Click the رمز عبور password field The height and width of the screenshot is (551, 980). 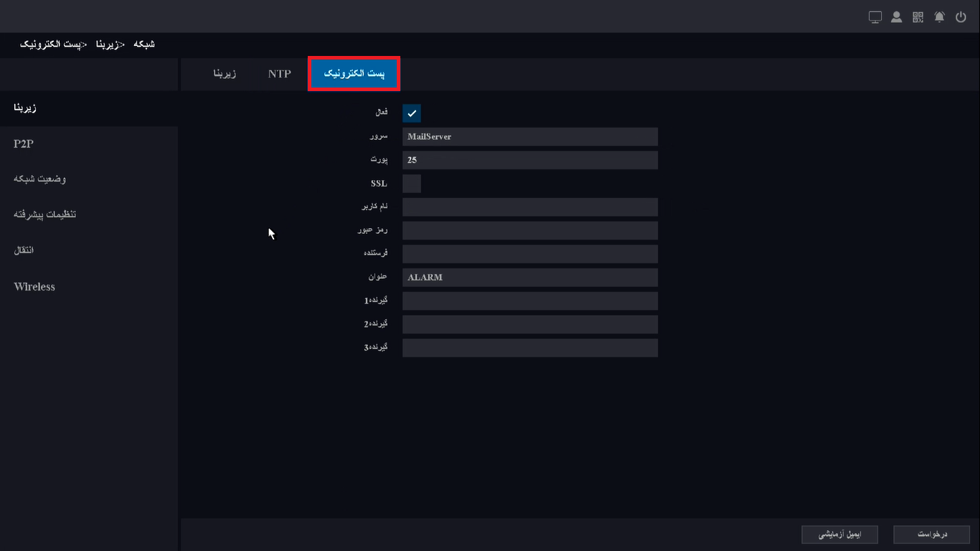pos(530,230)
